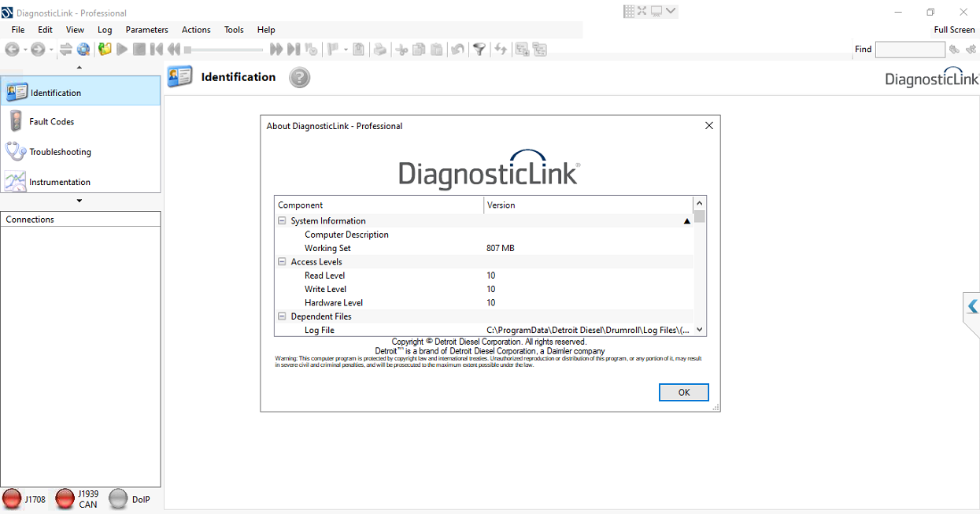The image size is (980, 514).
Task: Collapse the System Information tree section
Action: [x=281, y=220]
